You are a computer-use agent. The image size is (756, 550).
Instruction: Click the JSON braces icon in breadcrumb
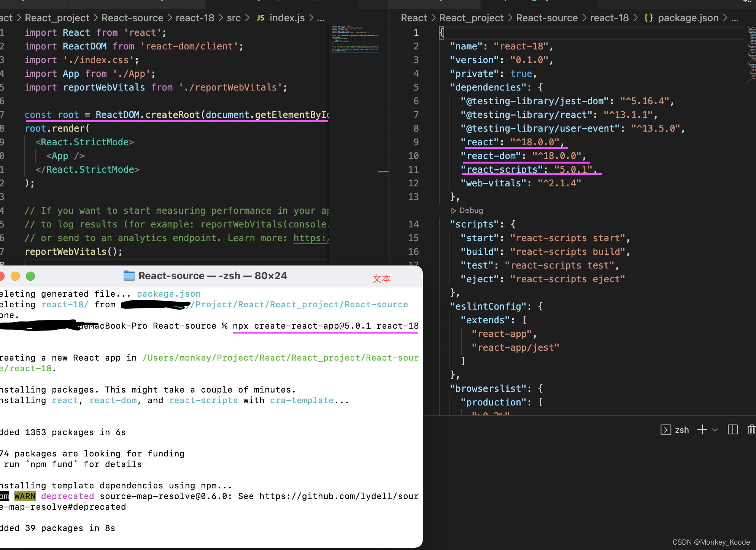click(648, 18)
